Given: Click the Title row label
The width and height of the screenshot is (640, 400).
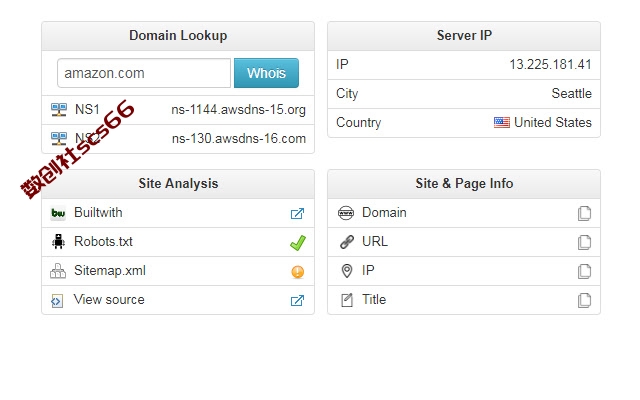Looking at the screenshot, I should coord(374,300).
